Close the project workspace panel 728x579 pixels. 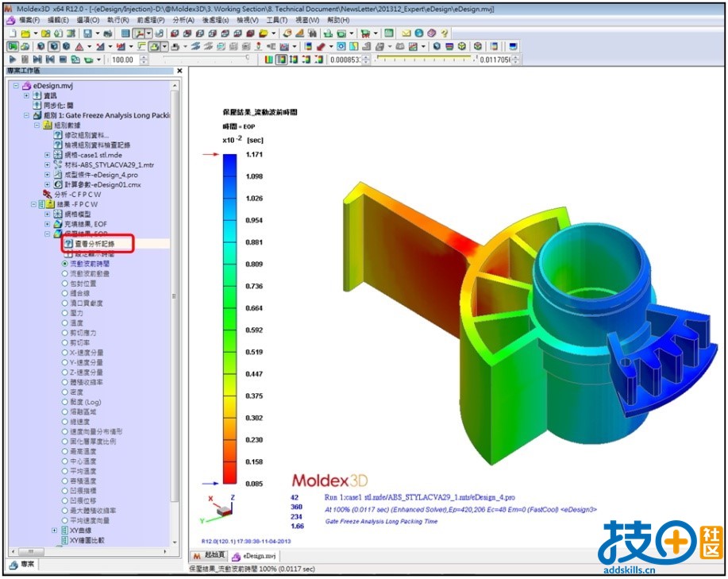[x=179, y=71]
